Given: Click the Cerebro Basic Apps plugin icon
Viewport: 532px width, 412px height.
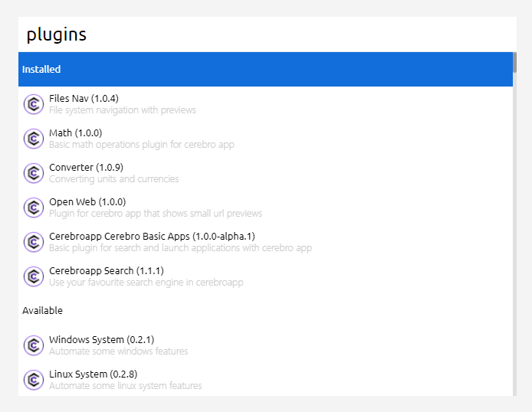Looking at the screenshot, I should tap(34, 242).
